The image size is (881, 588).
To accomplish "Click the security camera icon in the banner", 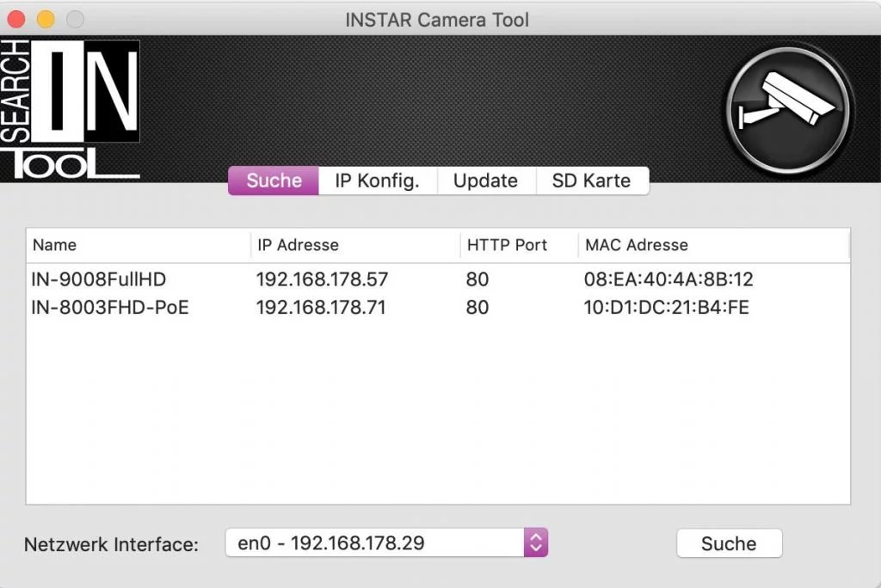I will point(788,109).
